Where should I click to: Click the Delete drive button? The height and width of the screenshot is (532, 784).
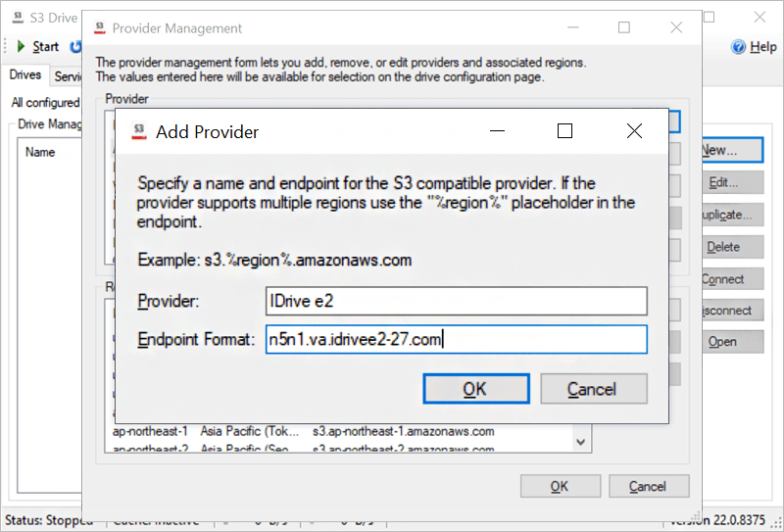pos(732,247)
